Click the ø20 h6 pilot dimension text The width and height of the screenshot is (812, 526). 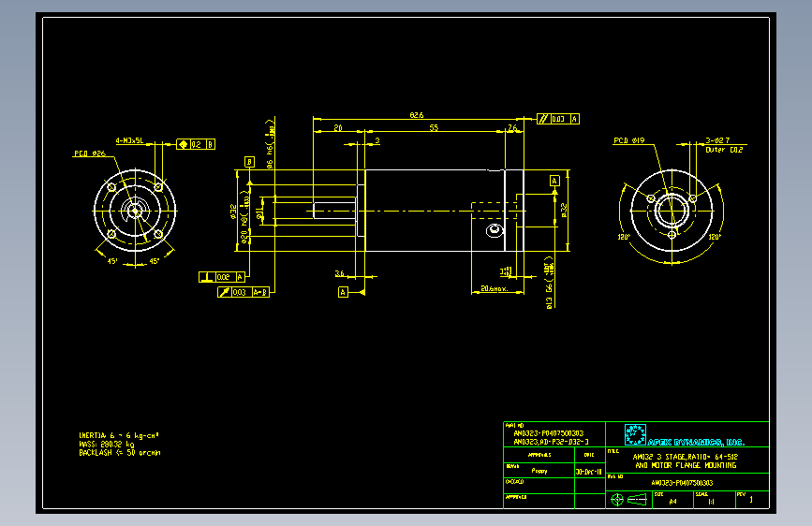[x=245, y=217]
